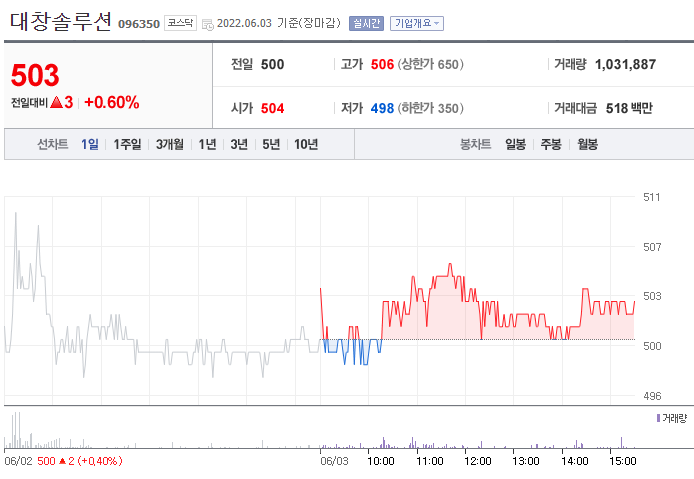
Task: Switch to 주봉 candlestick chart
Action: (551, 144)
